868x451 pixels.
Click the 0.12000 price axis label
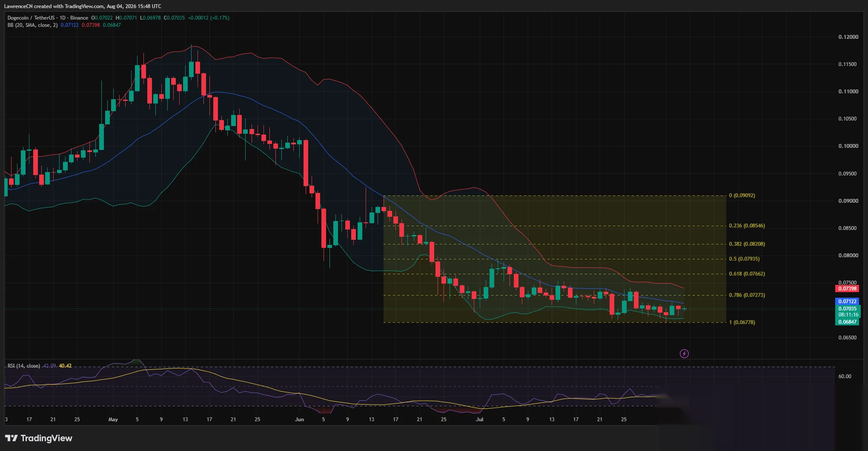(848, 37)
